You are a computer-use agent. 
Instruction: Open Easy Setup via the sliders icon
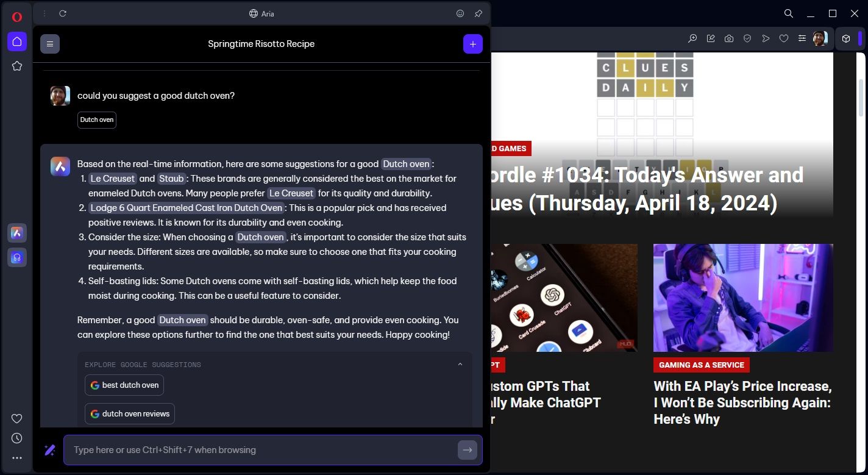[x=802, y=38]
